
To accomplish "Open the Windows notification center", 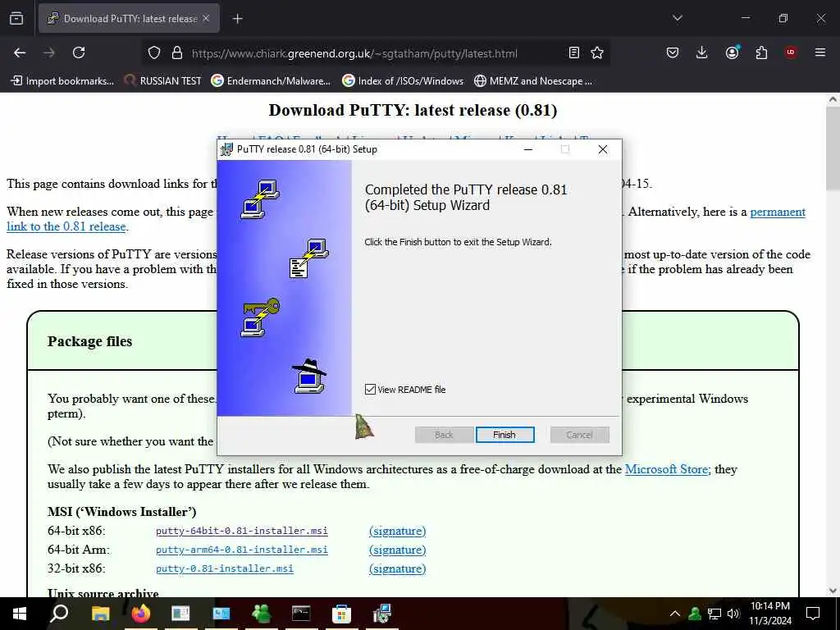I will pyautogui.click(x=813, y=614).
